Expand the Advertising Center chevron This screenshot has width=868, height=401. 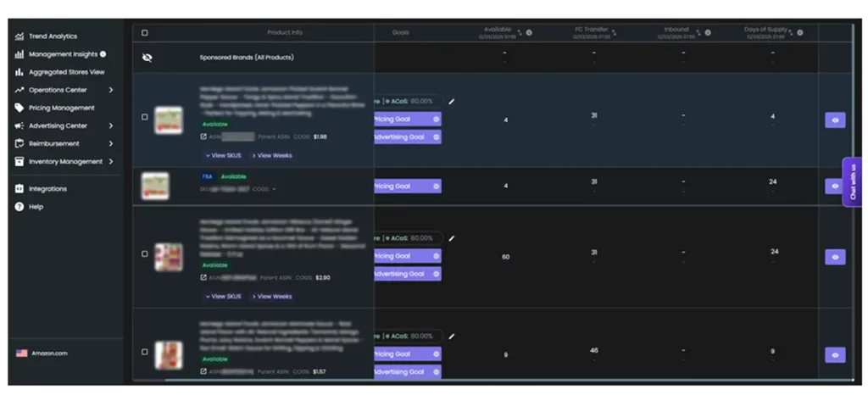tap(111, 125)
